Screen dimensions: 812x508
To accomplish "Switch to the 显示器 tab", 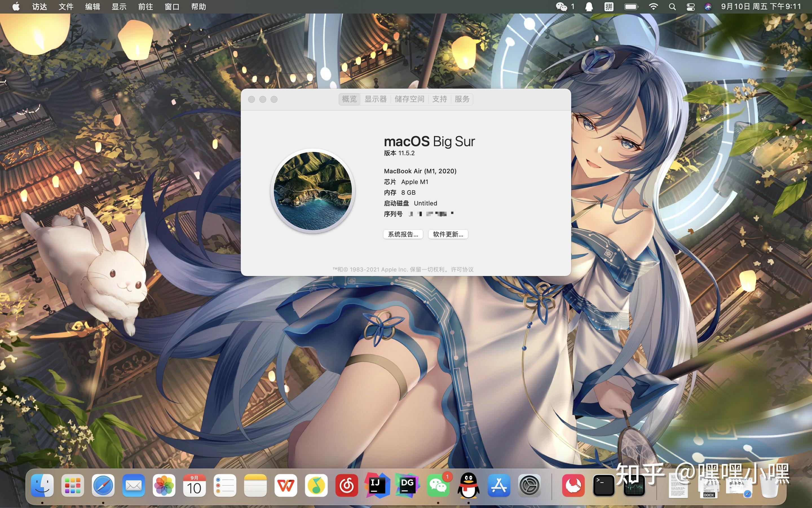I will tap(376, 99).
